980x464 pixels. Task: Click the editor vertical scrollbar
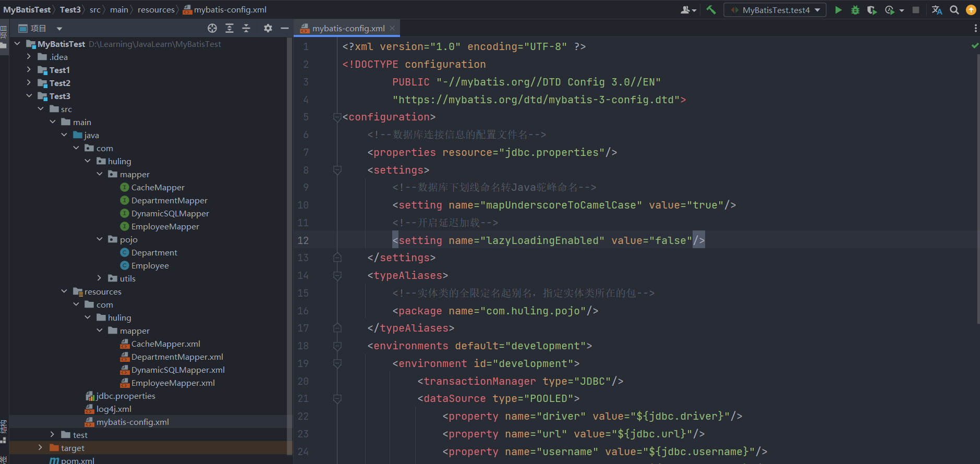(x=978, y=188)
